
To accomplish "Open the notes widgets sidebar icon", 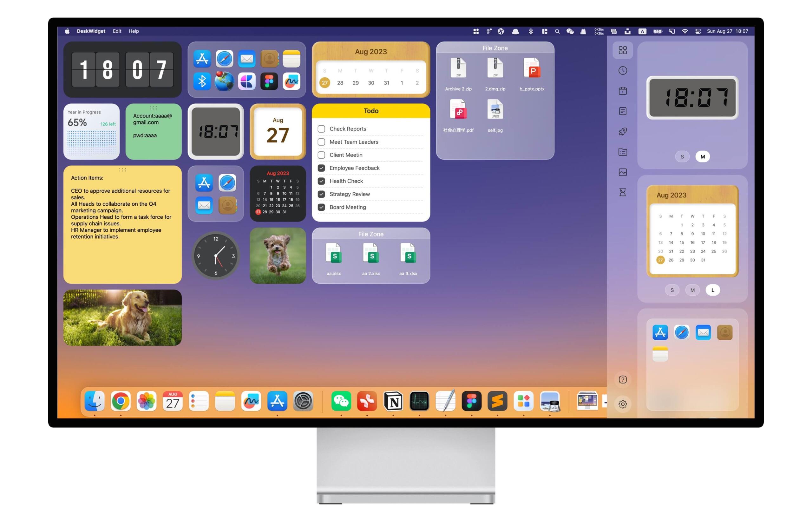I will point(622,111).
